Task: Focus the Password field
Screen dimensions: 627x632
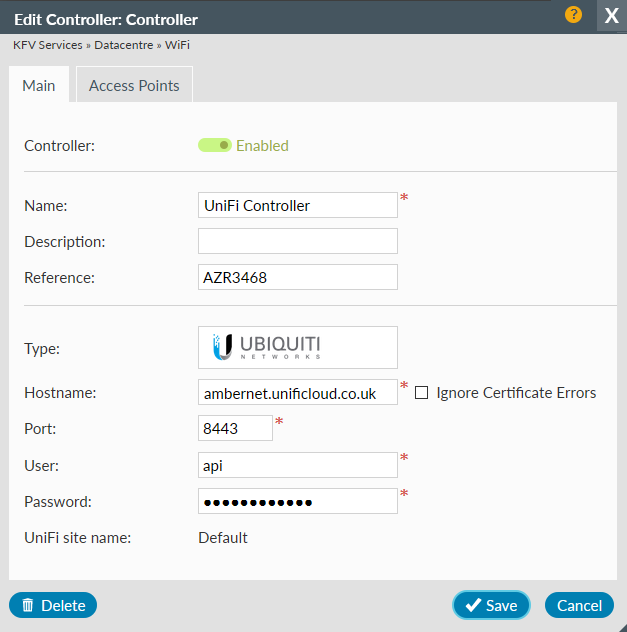Action: pyautogui.click(x=298, y=501)
